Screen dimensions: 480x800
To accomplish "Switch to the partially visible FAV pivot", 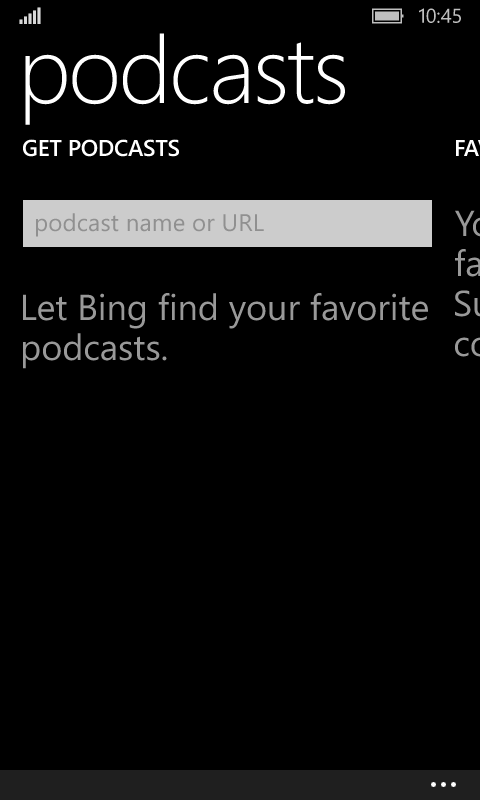I will click(467, 149).
